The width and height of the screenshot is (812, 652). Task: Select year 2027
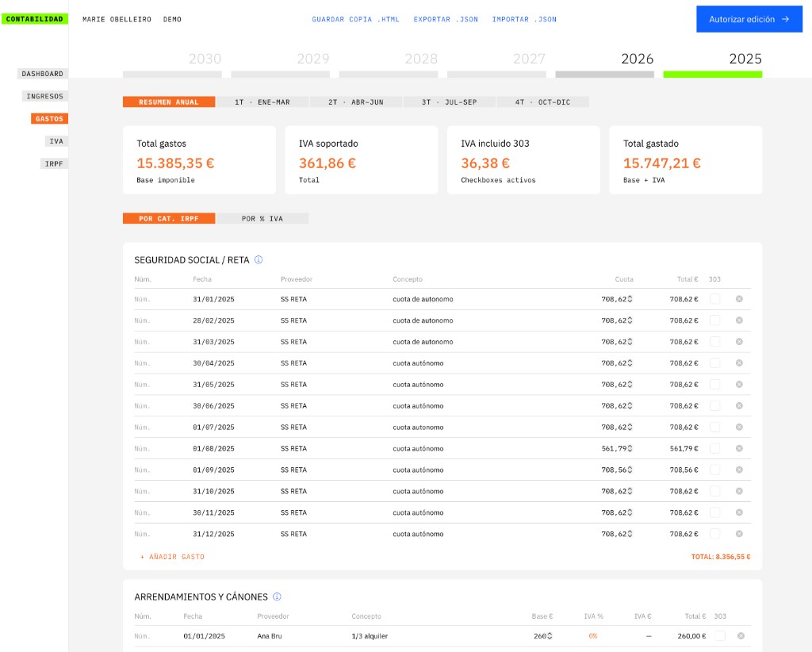[496, 65]
